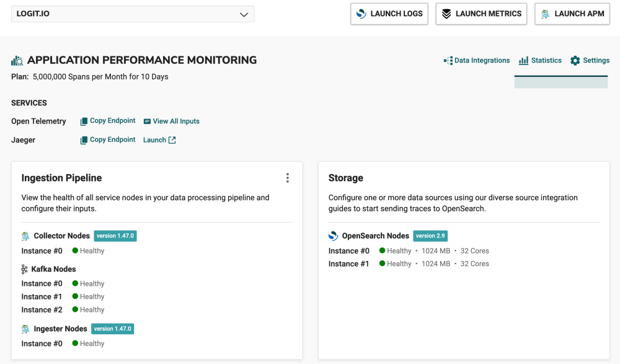Click Healthy status dot for Storage Instance #0

384,251
